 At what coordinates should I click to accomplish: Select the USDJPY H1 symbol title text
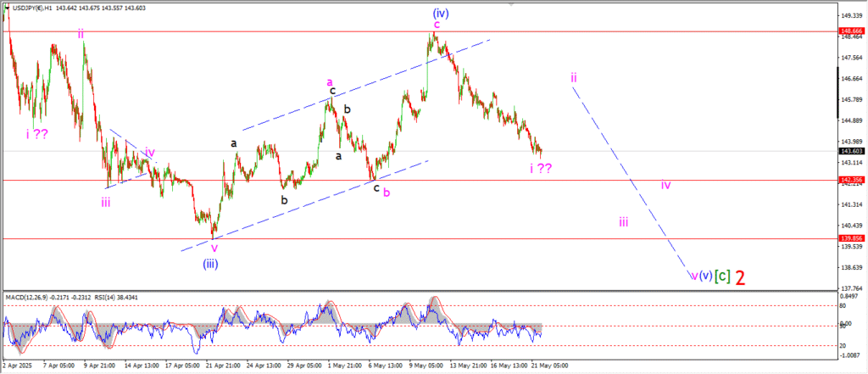pyautogui.click(x=34, y=7)
